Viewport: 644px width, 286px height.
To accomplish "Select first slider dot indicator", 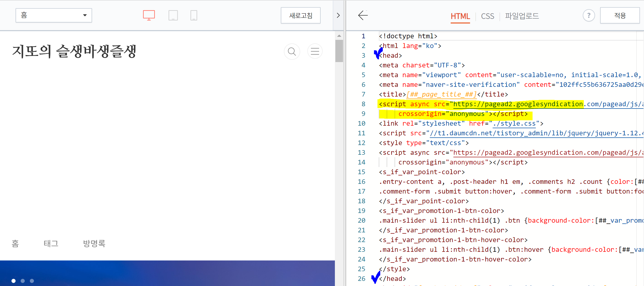I will click(x=14, y=281).
